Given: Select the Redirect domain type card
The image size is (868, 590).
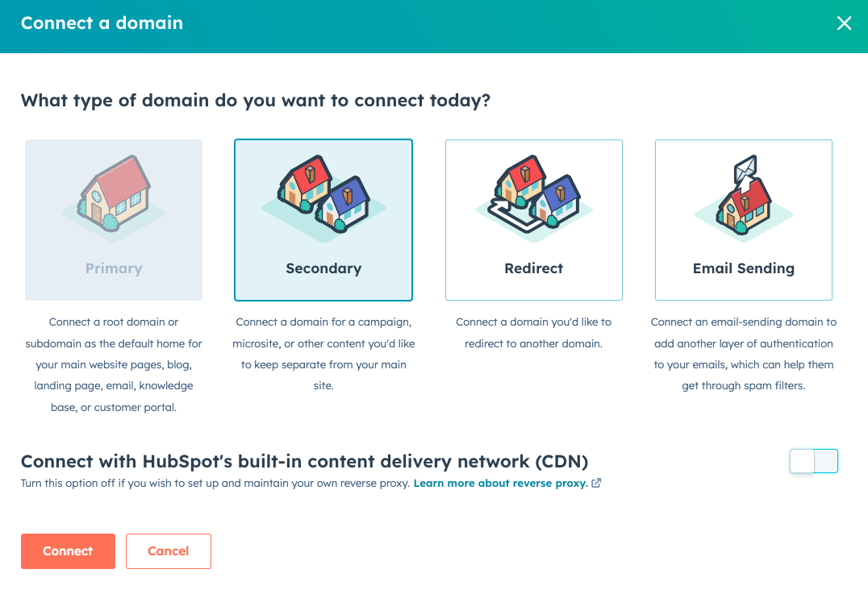Looking at the screenshot, I should pos(533,219).
